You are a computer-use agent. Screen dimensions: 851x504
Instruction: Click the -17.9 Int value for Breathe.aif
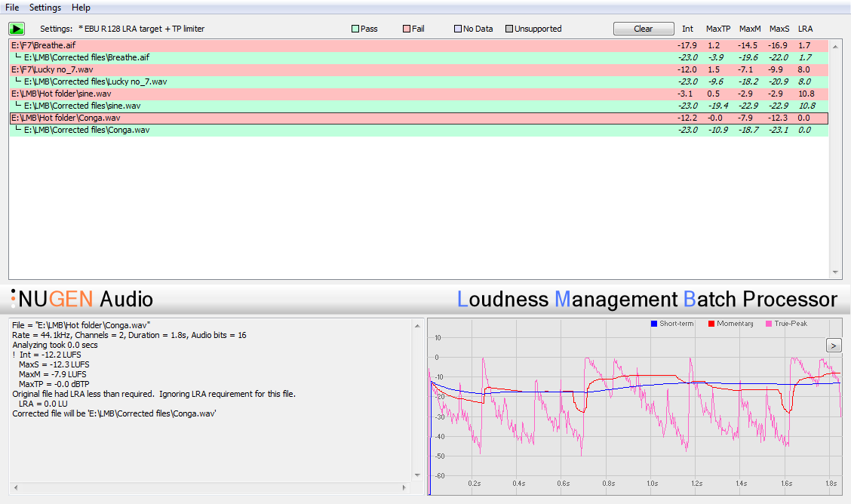(687, 45)
